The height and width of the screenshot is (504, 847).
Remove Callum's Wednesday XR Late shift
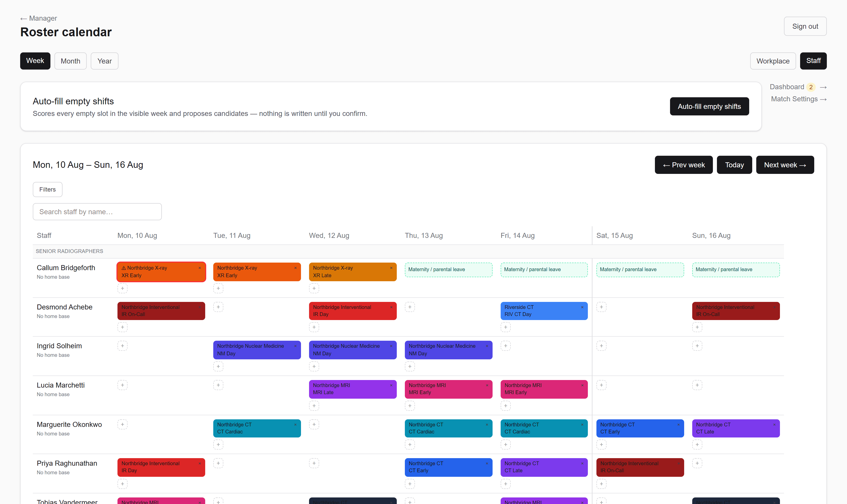(391, 268)
